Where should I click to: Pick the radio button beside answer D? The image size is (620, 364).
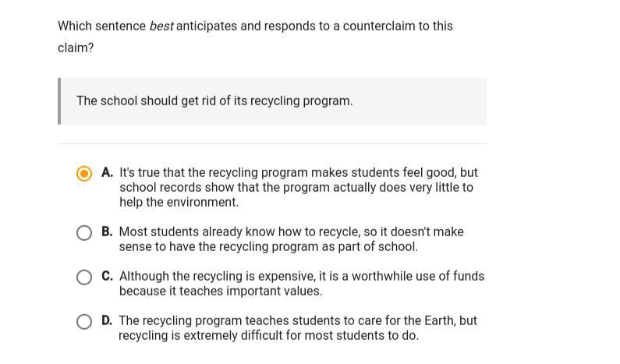[x=83, y=322]
